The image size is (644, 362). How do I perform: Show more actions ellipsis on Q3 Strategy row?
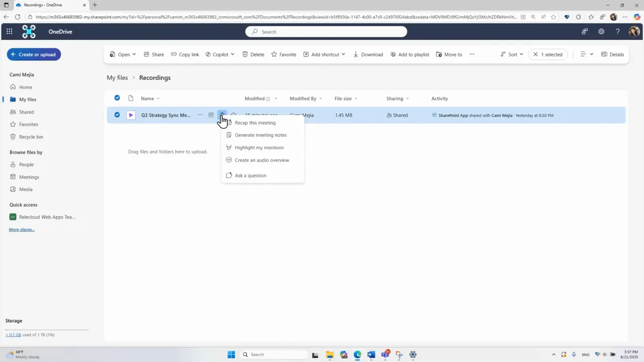pos(200,115)
